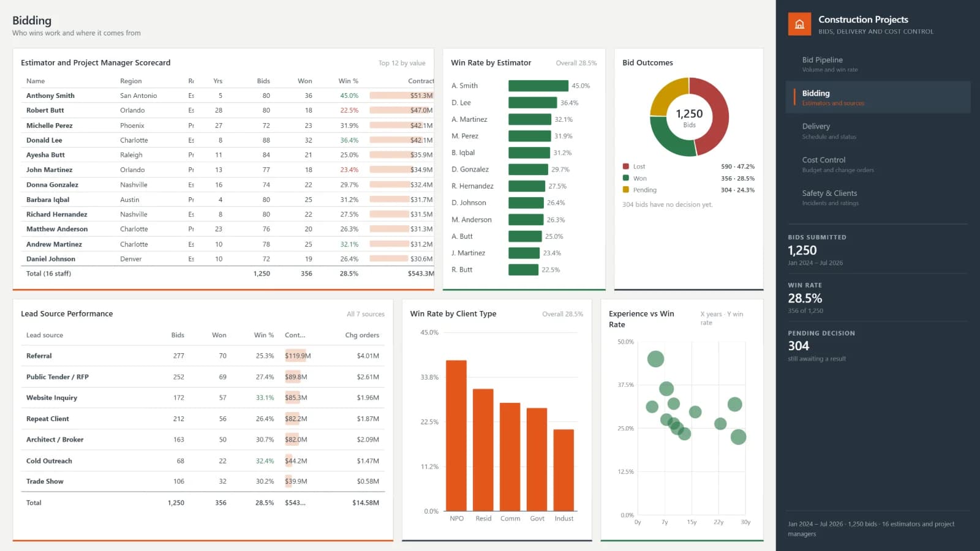This screenshot has height=551, width=980.
Task: Open the Cost Control section
Action: point(878,164)
